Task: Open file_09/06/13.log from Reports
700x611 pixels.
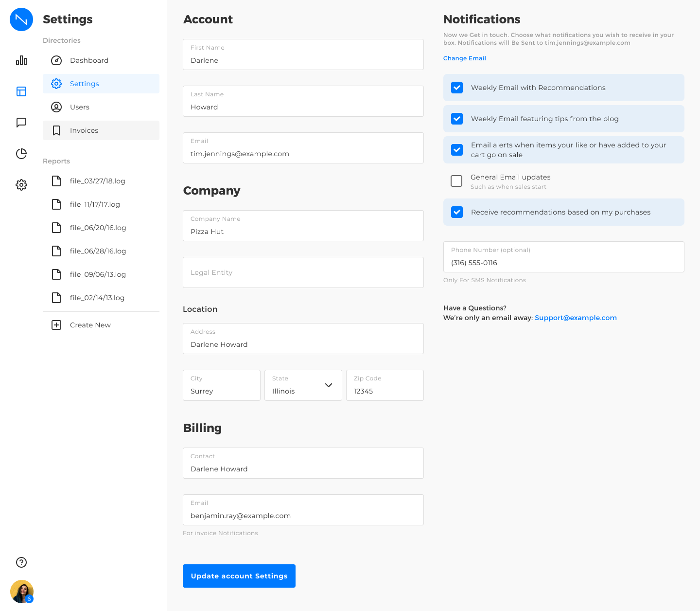Action: pos(98,274)
